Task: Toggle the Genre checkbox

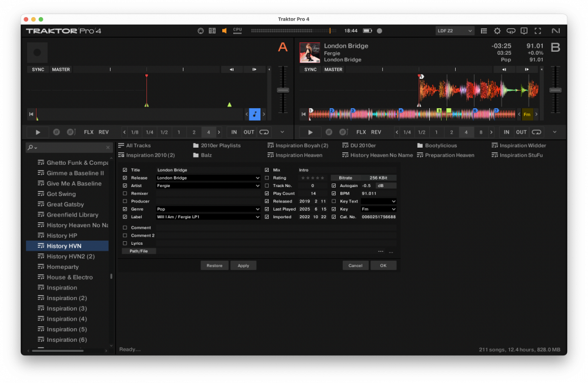Action: tap(125, 209)
